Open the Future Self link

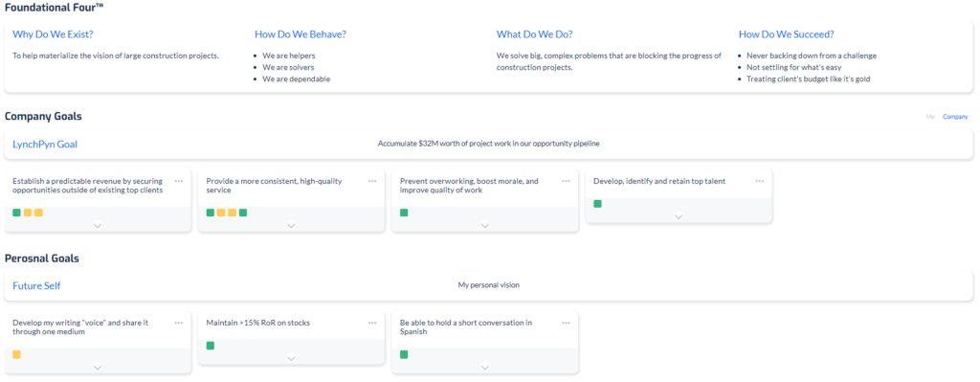37,285
